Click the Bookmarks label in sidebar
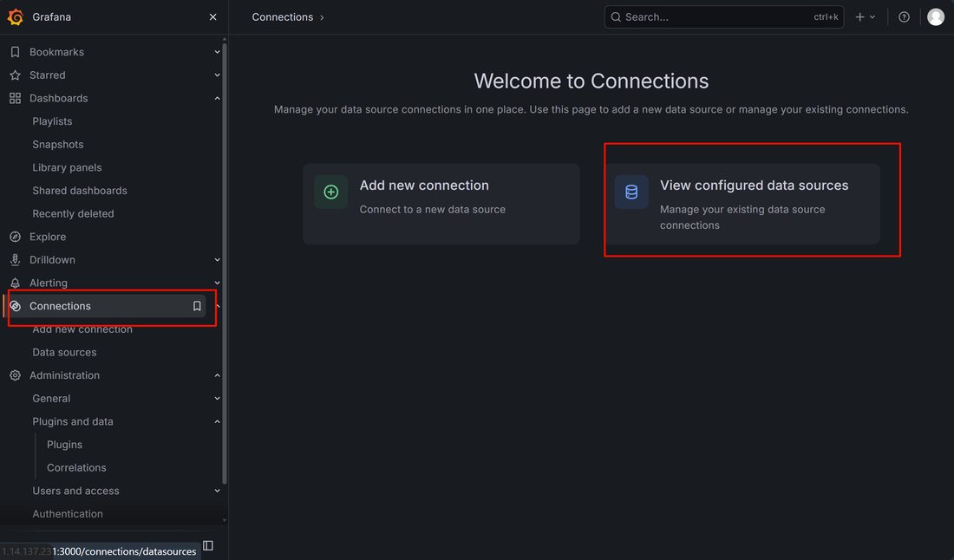The width and height of the screenshot is (954, 560). point(56,52)
